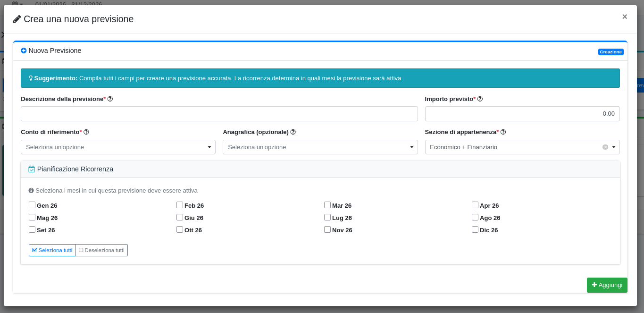The height and width of the screenshot is (313, 644).
Task: Open the Conto di riferimento dropdown
Action: click(x=118, y=147)
